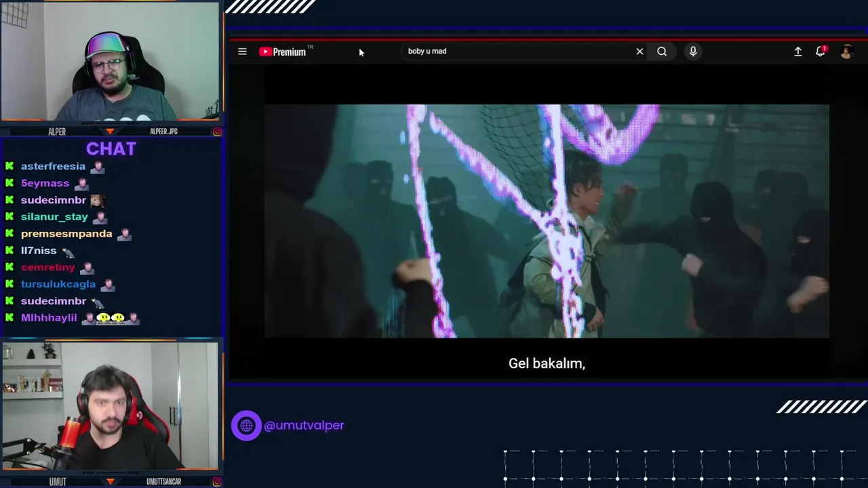Click chat username asterfreesia
This screenshot has height=488, width=868.
click(53, 166)
